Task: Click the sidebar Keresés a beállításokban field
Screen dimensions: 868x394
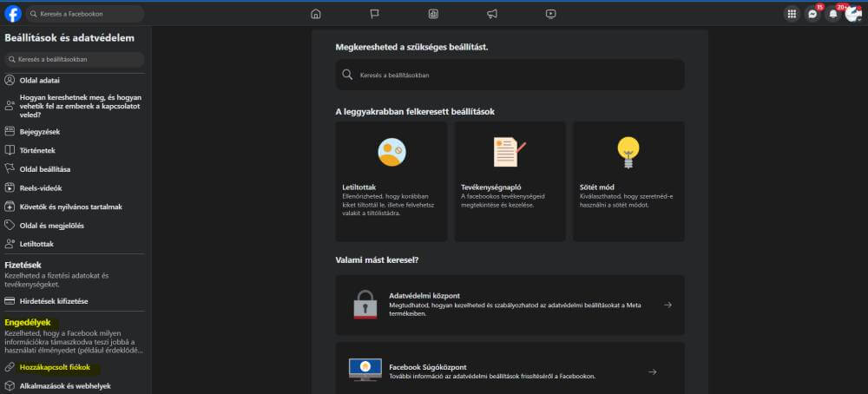Action: click(x=74, y=59)
